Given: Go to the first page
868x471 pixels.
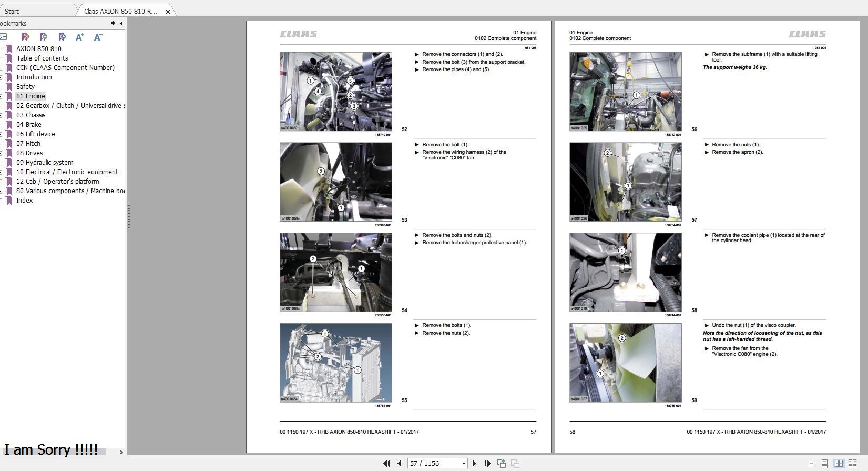Looking at the screenshot, I should [x=387, y=463].
